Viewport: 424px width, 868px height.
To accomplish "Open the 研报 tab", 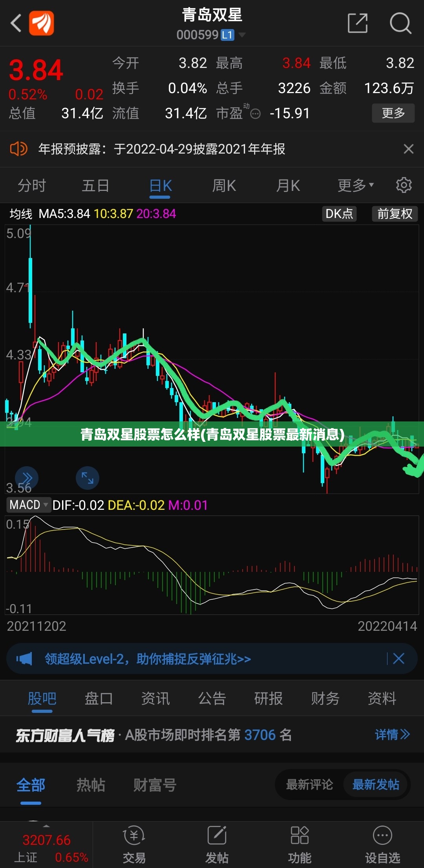I will tap(269, 698).
